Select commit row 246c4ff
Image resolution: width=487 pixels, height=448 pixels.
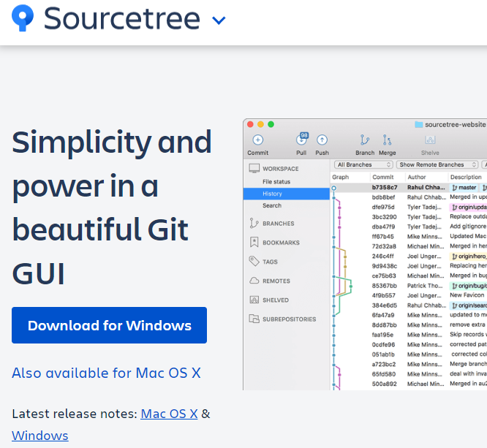point(409,256)
